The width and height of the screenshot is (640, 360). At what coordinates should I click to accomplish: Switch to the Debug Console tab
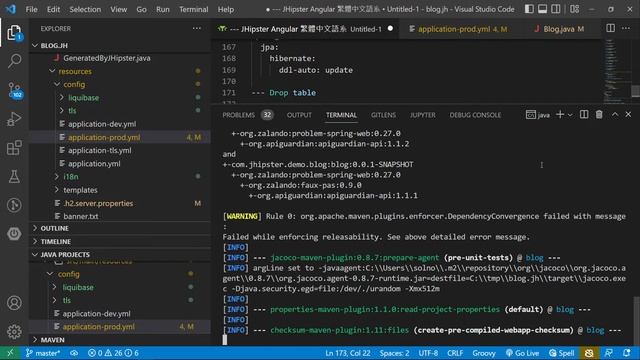(475, 115)
